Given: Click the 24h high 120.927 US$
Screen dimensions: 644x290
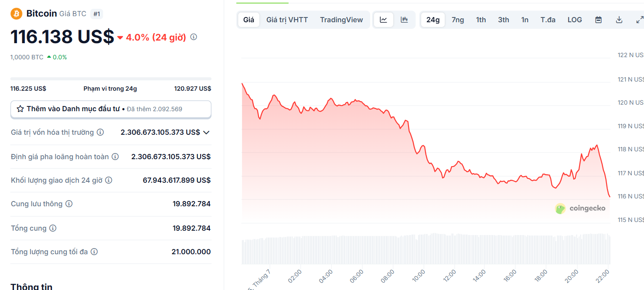Looking at the screenshot, I should pyautogui.click(x=193, y=89).
